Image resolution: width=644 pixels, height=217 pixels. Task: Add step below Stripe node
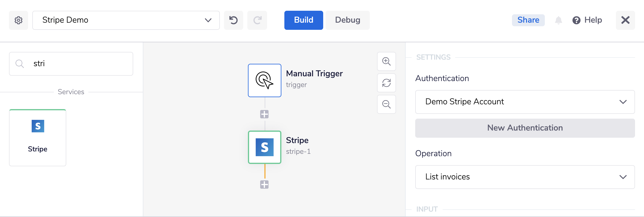click(264, 185)
